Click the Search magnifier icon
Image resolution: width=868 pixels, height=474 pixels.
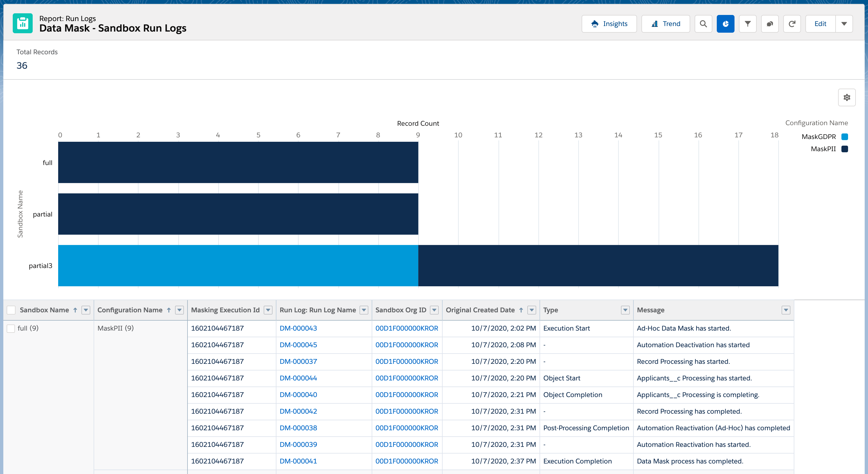703,23
